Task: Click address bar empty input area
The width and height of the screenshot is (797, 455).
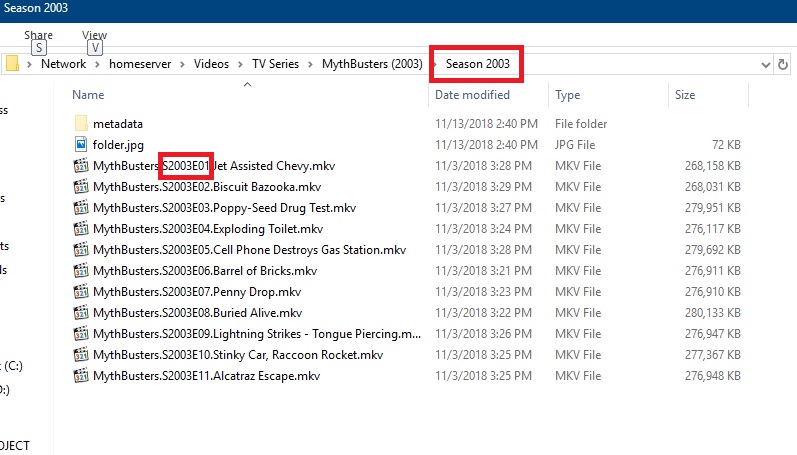Action: click(x=640, y=64)
